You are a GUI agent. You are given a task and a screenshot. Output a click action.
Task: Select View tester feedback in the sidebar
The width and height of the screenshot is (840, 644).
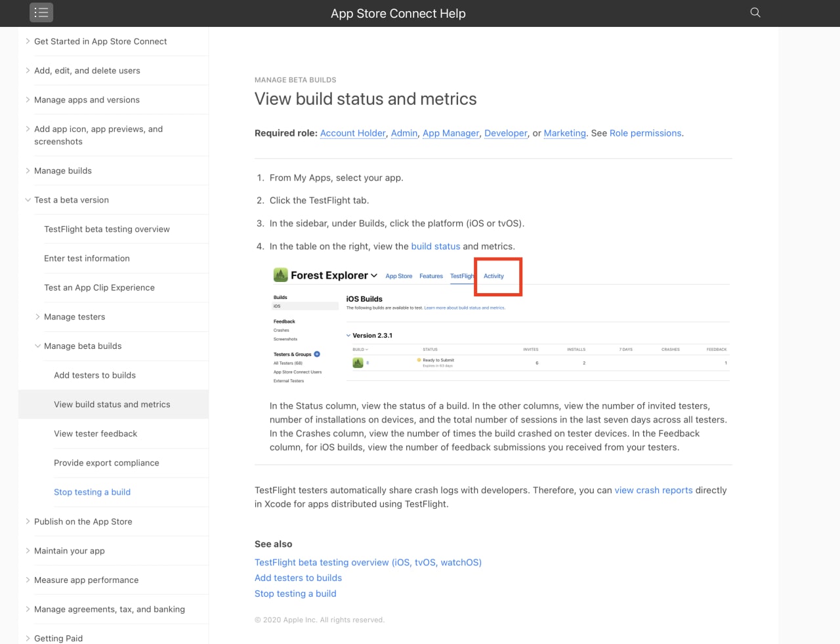tap(95, 433)
